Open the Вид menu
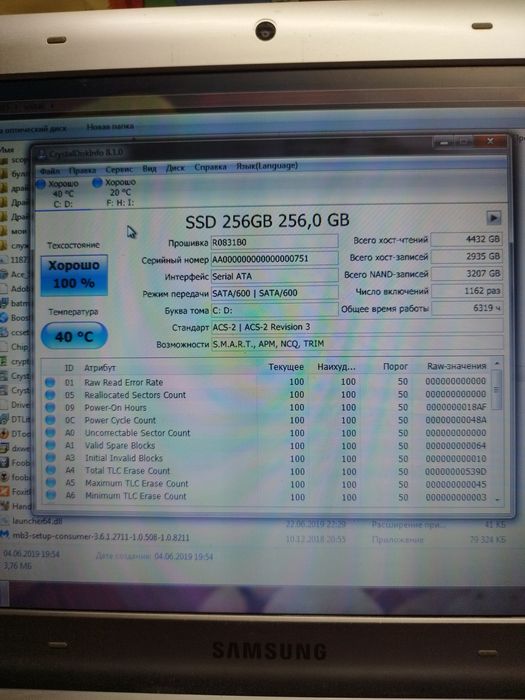Viewport: 525px width, 700px height. (x=149, y=168)
